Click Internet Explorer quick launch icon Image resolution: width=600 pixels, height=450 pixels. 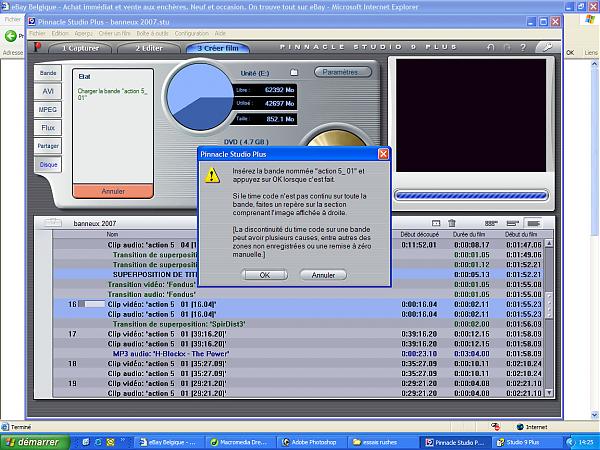click(98, 442)
